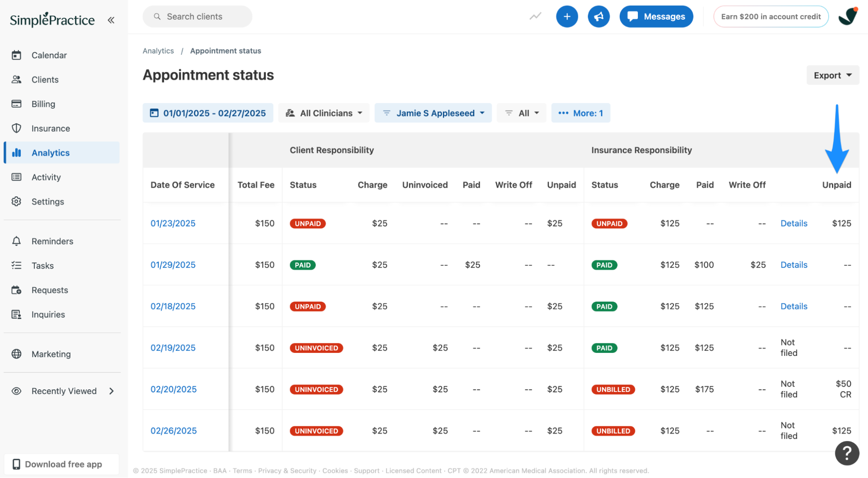
Task: Go to Calendar in the sidebar
Action: click(62, 55)
